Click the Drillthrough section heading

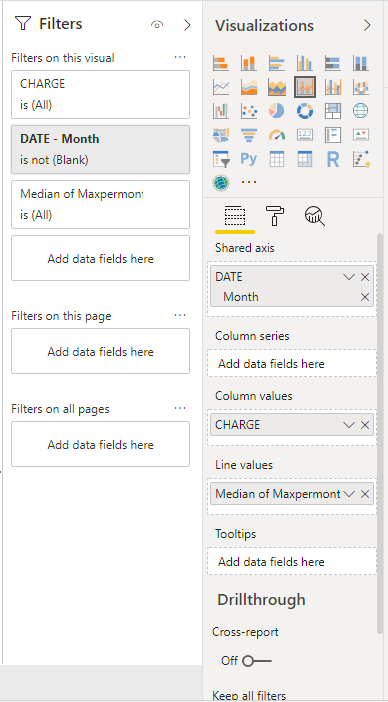pos(261,599)
